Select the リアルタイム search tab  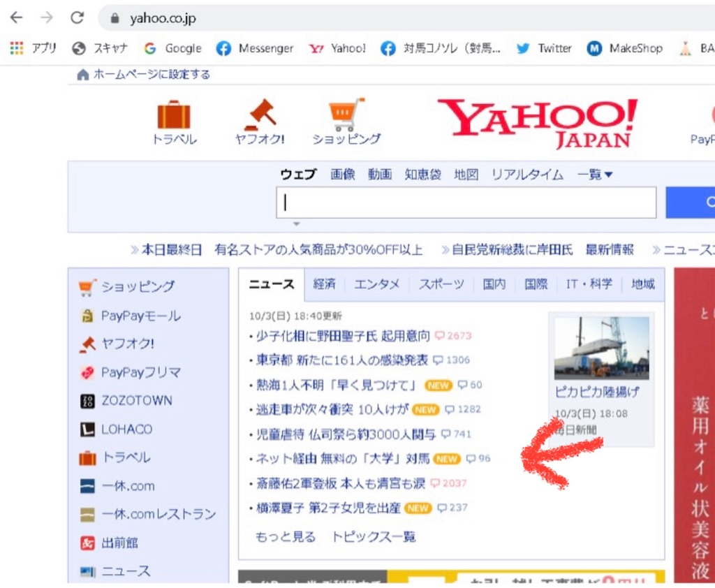tap(527, 175)
